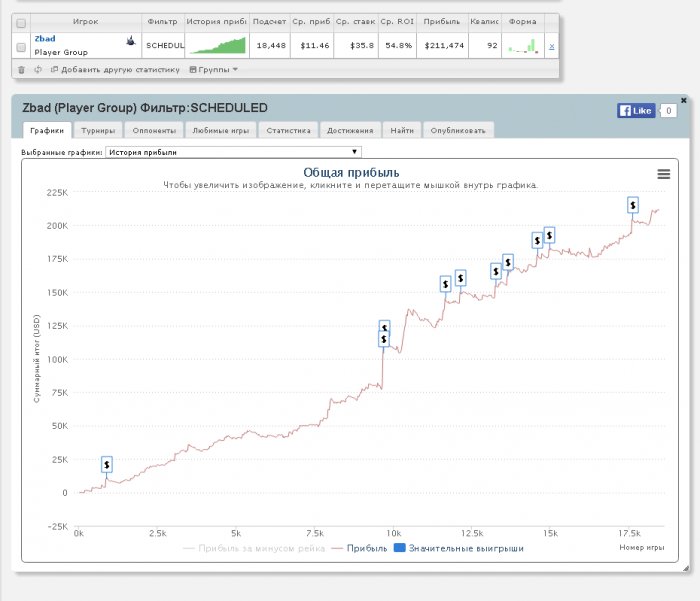Tick the select-all checkbox in table header
This screenshot has width=700, height=601.
(x=22, y=21)
